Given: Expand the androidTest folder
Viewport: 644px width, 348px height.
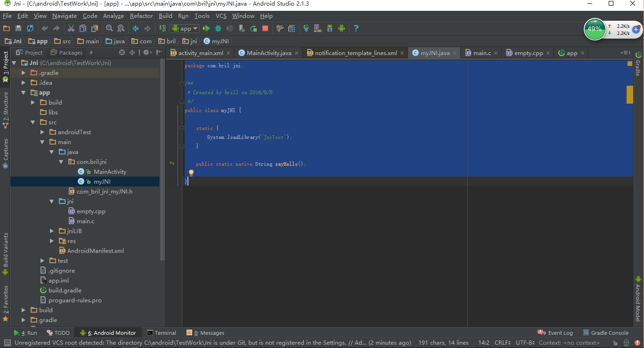Looking at the screenshot, I should click(x=42, y=132).
